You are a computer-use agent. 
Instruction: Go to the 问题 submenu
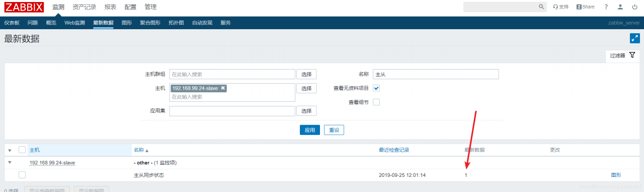[33, 23]
